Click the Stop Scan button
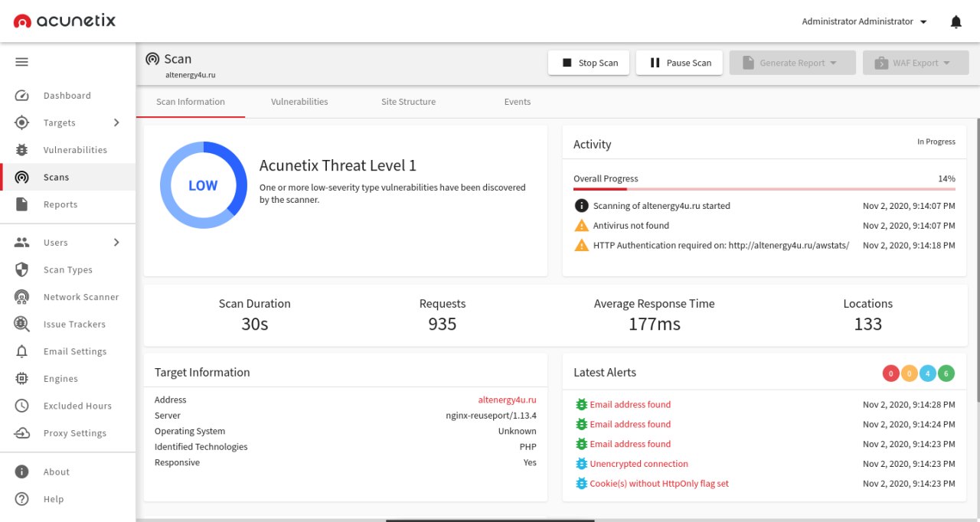 [x=589, y=63]
